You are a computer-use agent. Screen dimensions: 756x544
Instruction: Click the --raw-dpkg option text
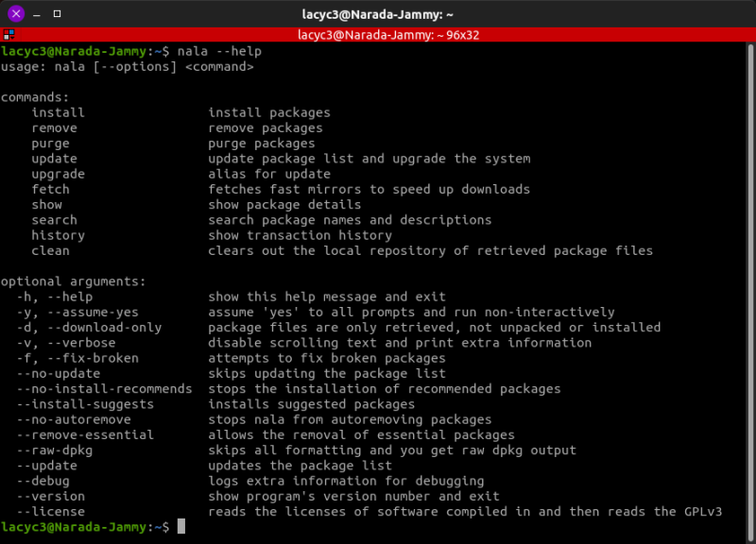click(55, 450)
